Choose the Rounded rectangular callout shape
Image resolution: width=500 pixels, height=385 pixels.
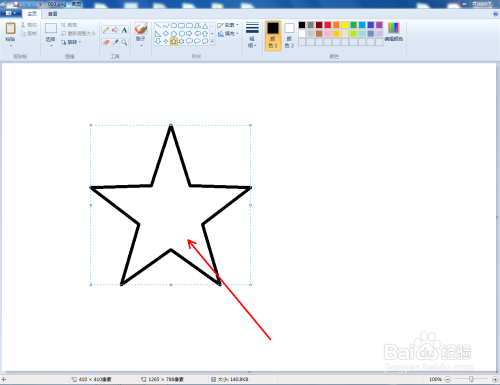[189, 41]
